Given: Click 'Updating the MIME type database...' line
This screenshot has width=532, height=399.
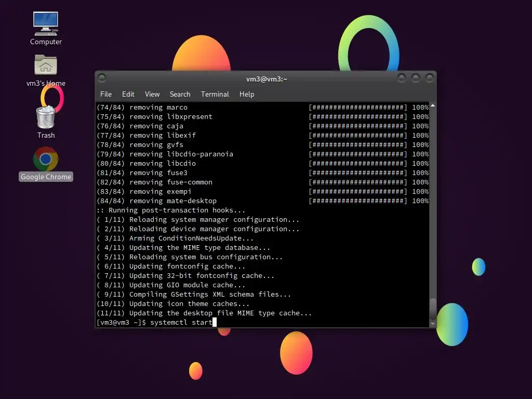Looking at the screenshot, I should coord(183,248).
